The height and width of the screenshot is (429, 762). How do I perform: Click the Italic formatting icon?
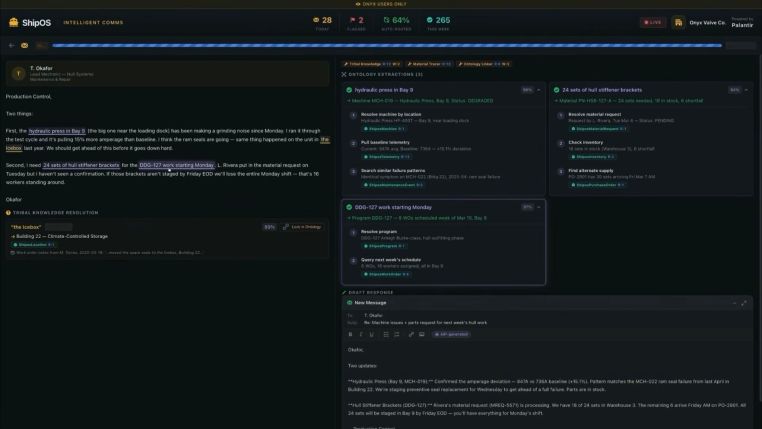[360, 334]
